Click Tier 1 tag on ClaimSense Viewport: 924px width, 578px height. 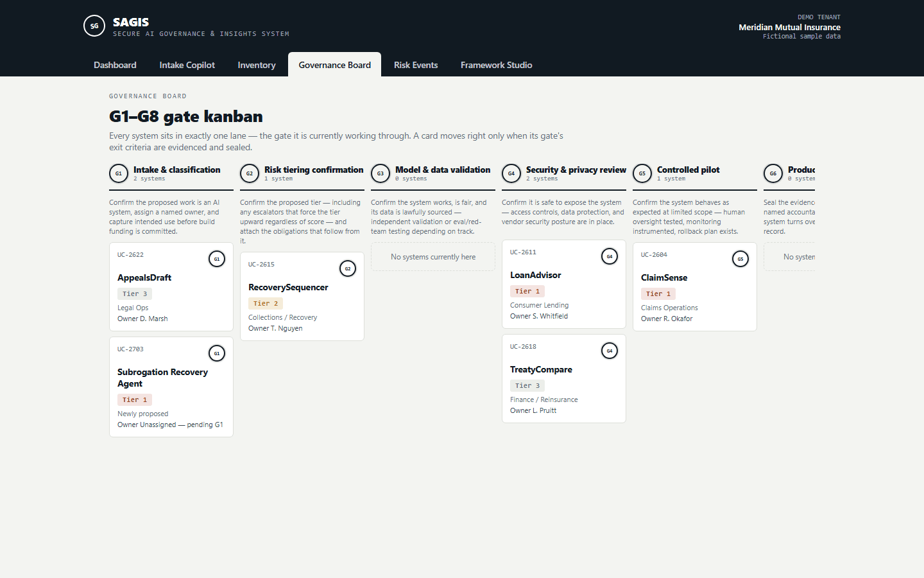point(658,293)
